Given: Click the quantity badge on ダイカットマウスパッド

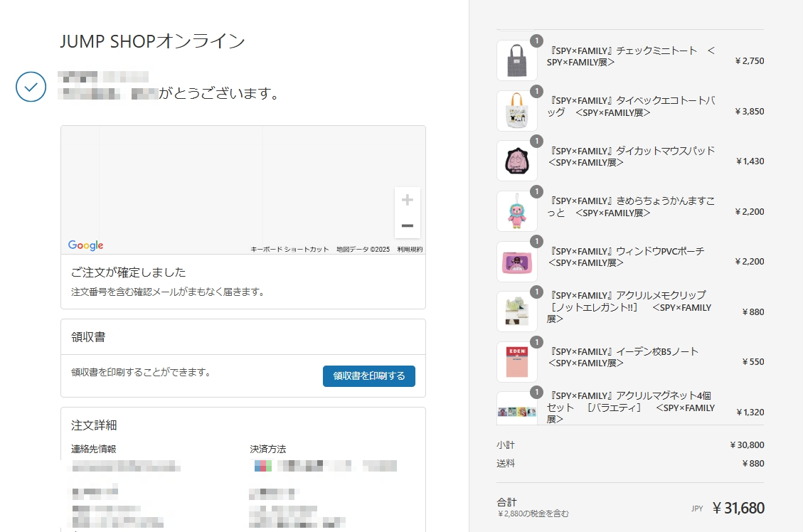Looking at the screenshot, I should 536,141.
